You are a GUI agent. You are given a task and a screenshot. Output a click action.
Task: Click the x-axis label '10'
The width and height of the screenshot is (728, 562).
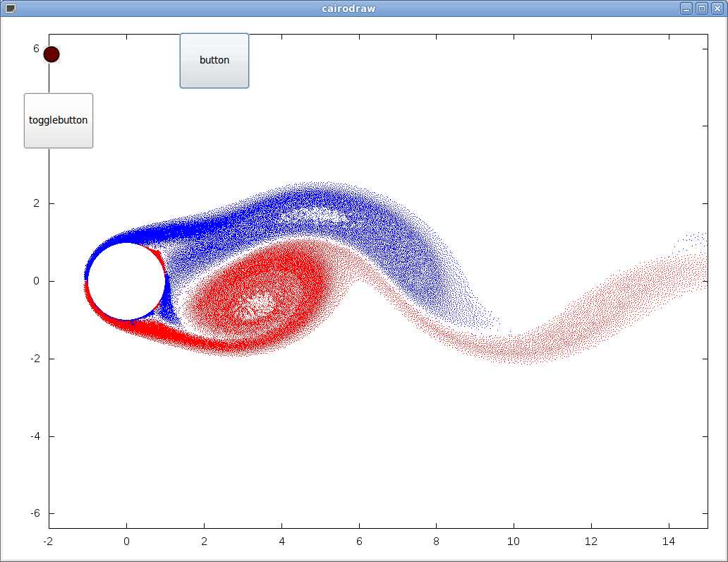point(514,542)
